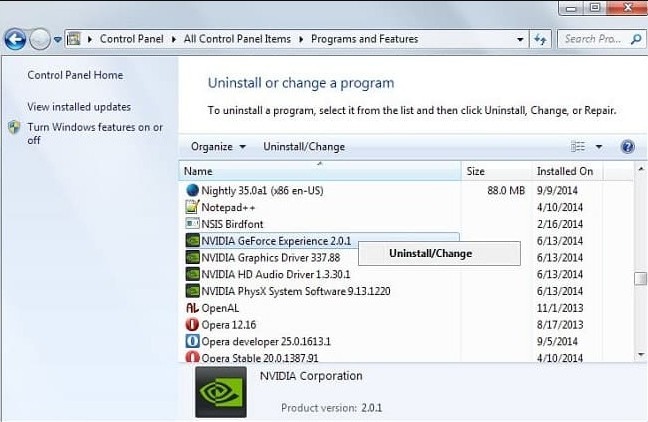This screenshot has width=648, height=422.
Task: Click the NVIDIA Graphics Driver icon
Action: pyautogui.click(x=193, y=258)
